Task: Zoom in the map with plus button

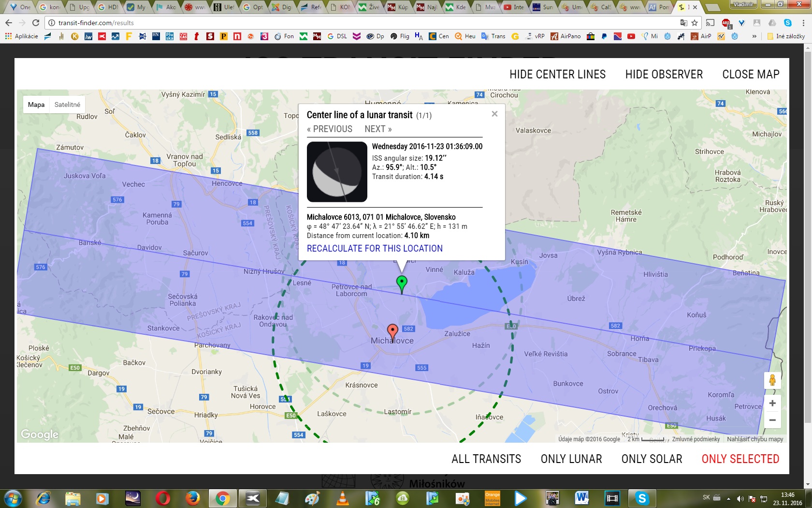Action: tap(772, 403)
